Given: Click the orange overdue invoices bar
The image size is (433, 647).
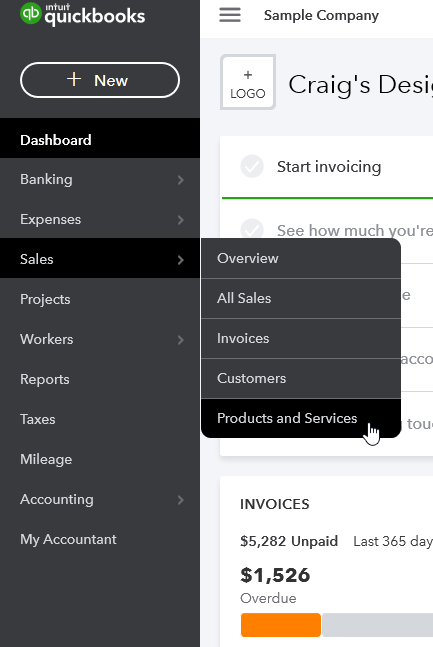Looking at the screenshot, I should (x=281, y=625).
